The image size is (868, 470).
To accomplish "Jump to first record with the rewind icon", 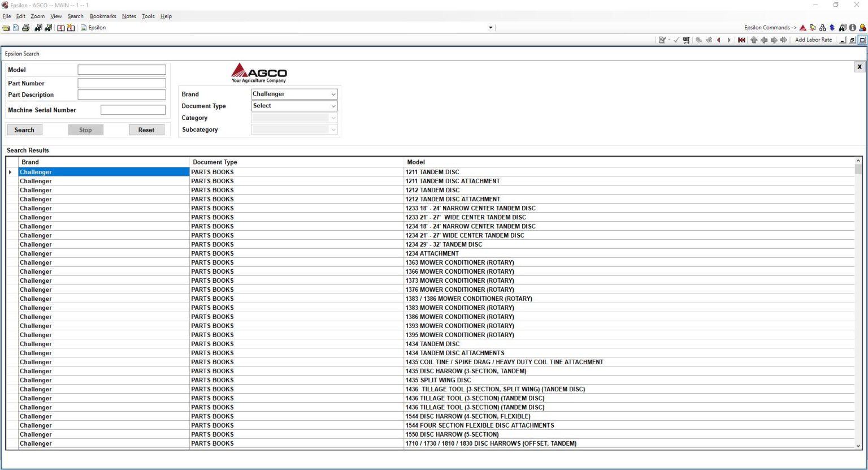I will click(x=741, y=40).
